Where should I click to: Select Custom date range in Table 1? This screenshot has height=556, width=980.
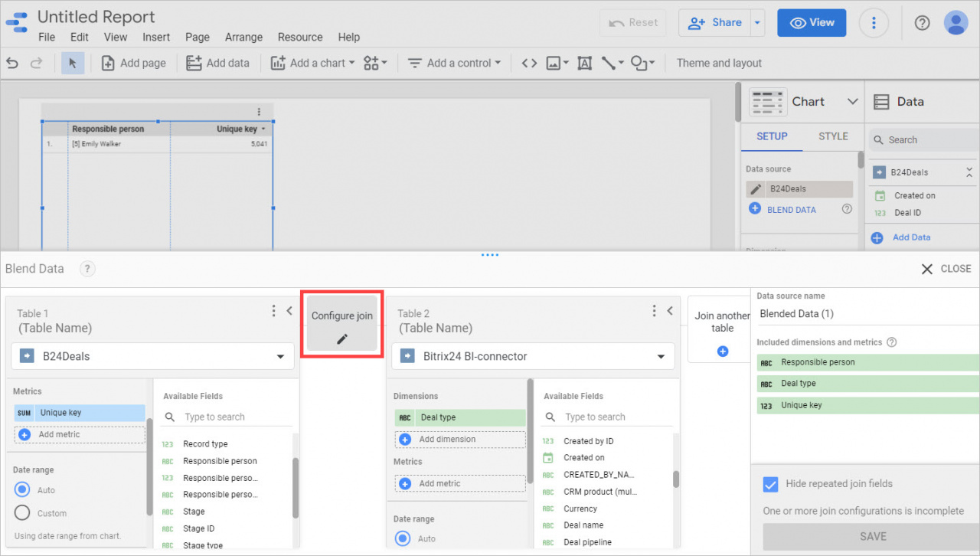click(x=22, y=513)
